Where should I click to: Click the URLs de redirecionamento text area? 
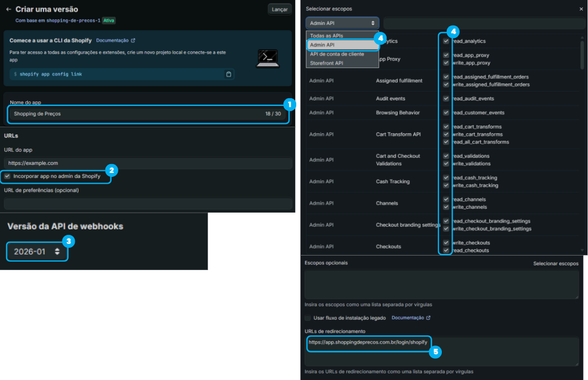[442, 352]
